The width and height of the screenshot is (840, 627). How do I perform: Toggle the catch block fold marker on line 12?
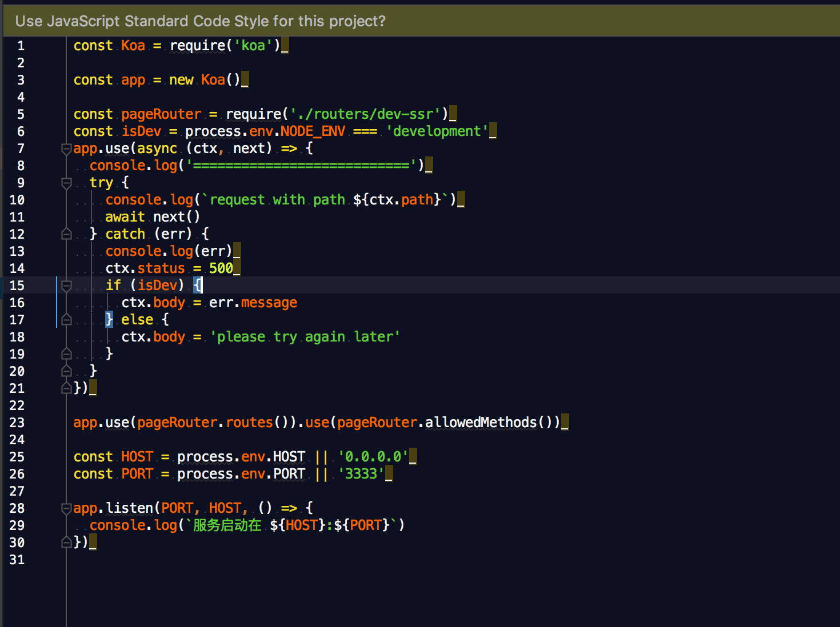tap(66, 234)
